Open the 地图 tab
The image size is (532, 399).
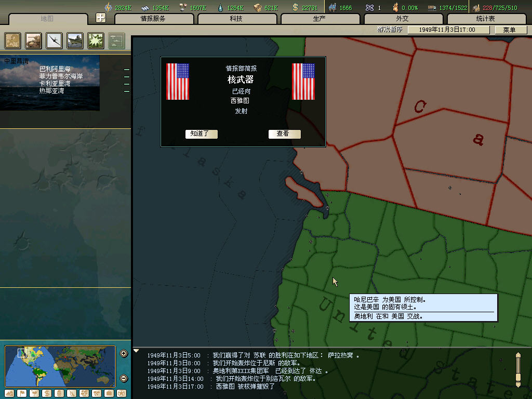(47, 19)
